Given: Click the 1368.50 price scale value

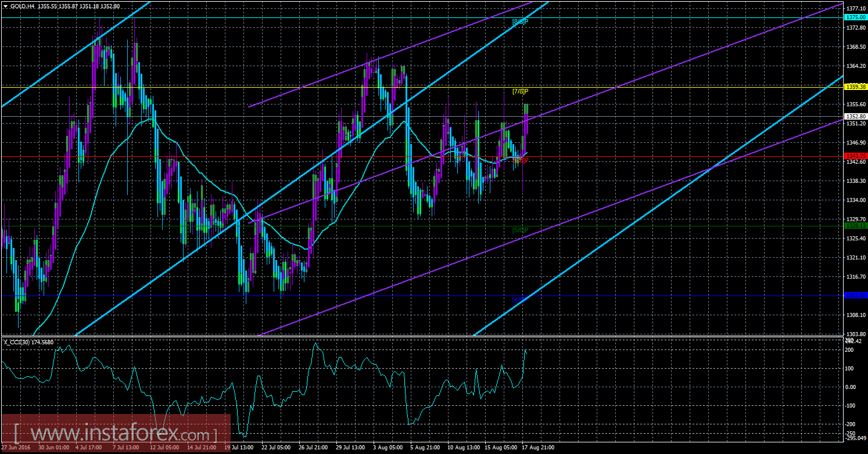Looking at the screenshot, I should pos(856,47).
